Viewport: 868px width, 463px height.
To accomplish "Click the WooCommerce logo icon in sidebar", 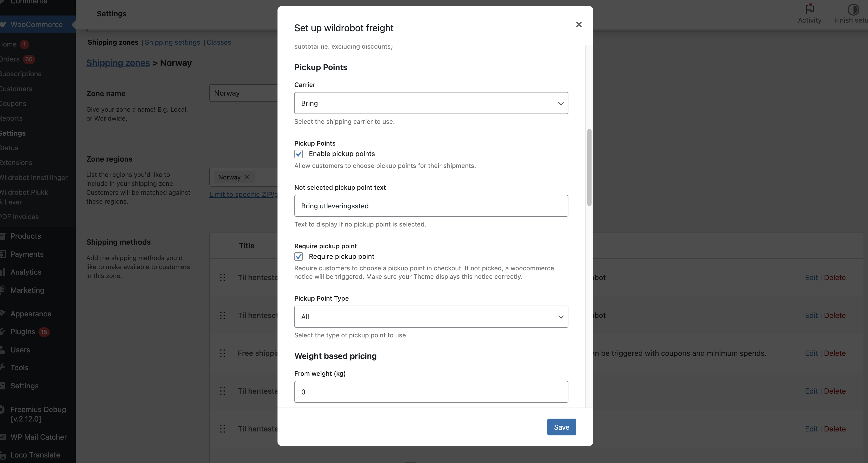I will coord(3,25).
